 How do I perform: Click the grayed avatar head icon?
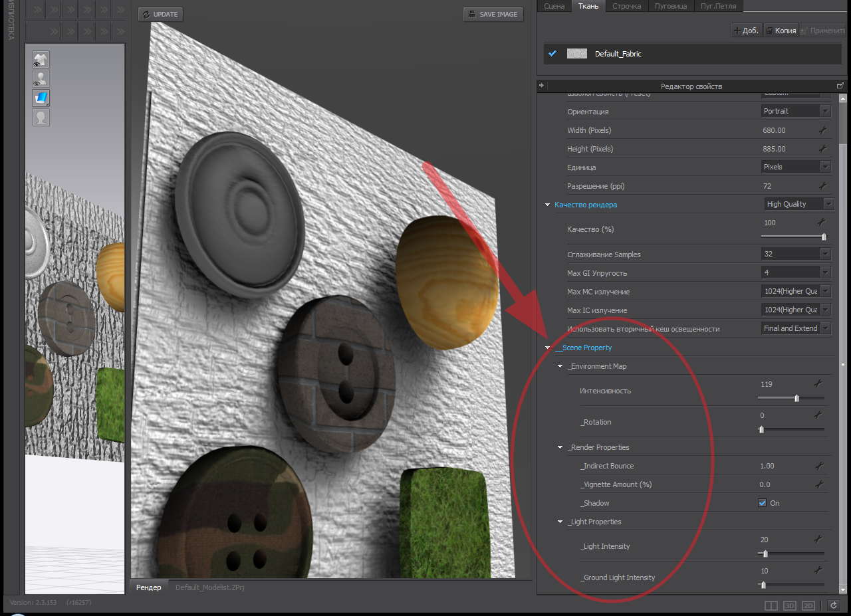coord(41,118)
